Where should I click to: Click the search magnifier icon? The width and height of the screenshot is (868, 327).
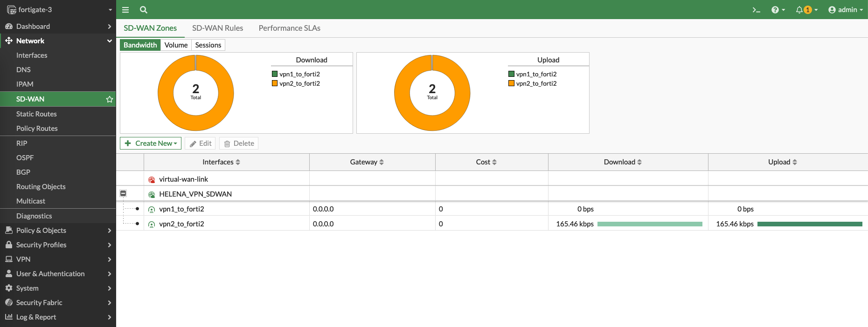pos(144,10)
